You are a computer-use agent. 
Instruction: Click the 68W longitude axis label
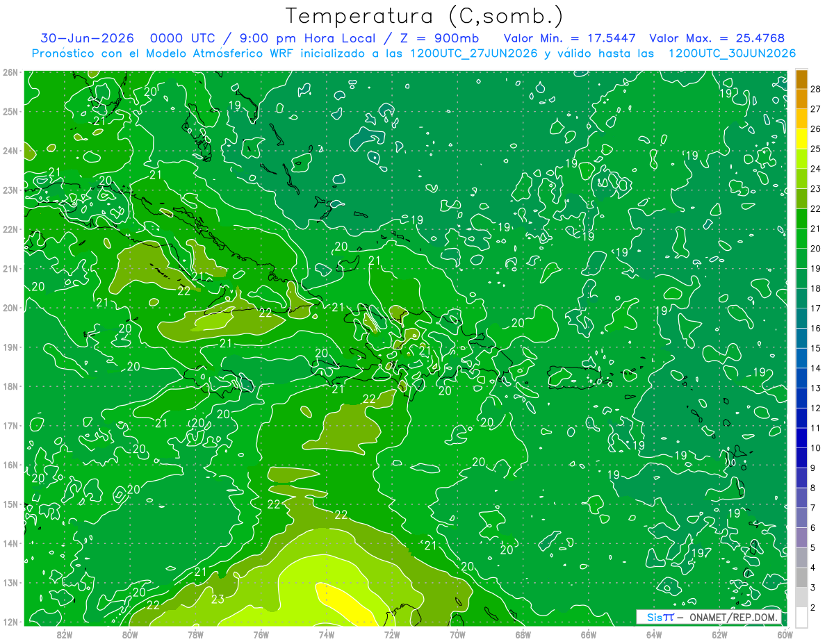523,634
